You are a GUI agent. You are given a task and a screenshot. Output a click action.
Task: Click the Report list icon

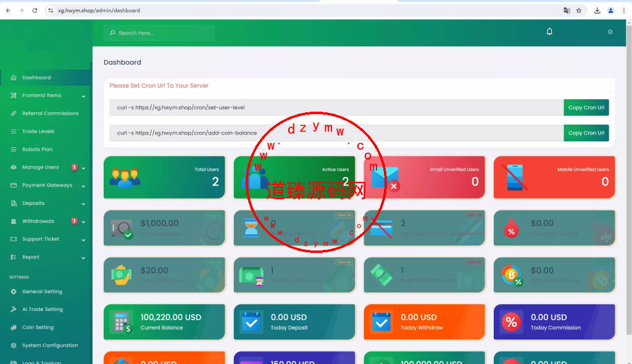pyautogui.click(x=14, y=257)
